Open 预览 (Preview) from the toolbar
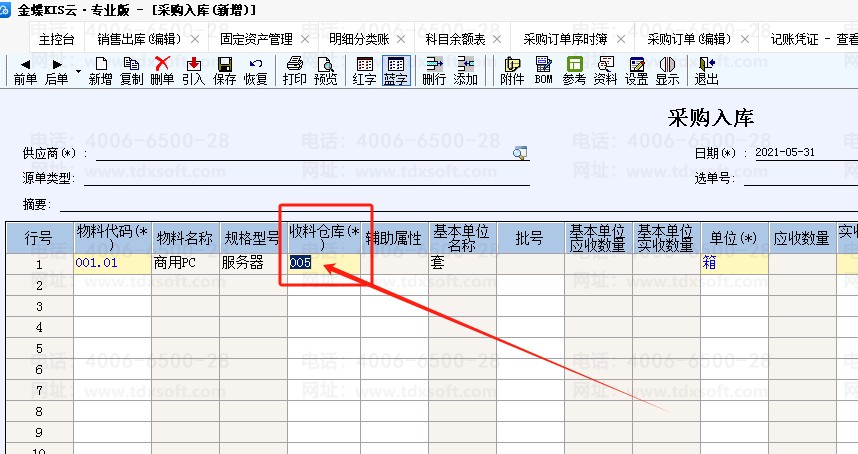The width and height of the screenshot is (858, 454). [325, 70]
